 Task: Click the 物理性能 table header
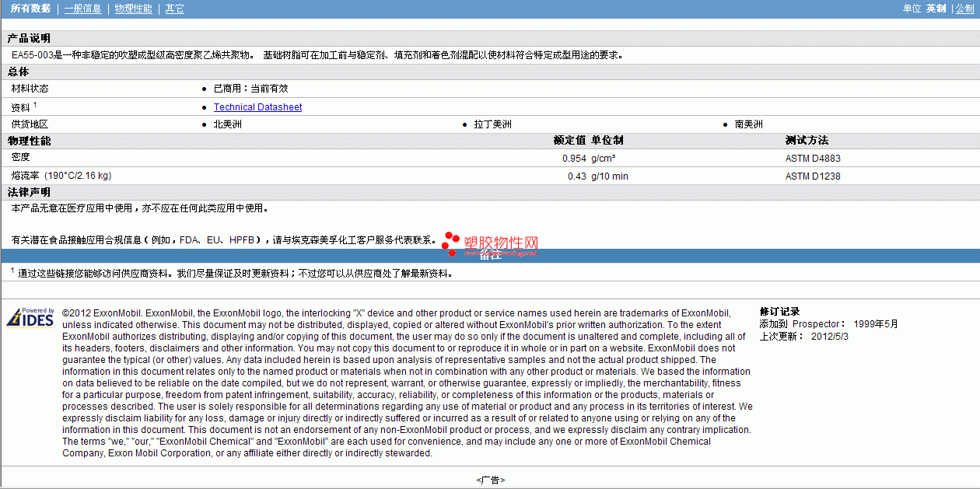pos(29,141)
